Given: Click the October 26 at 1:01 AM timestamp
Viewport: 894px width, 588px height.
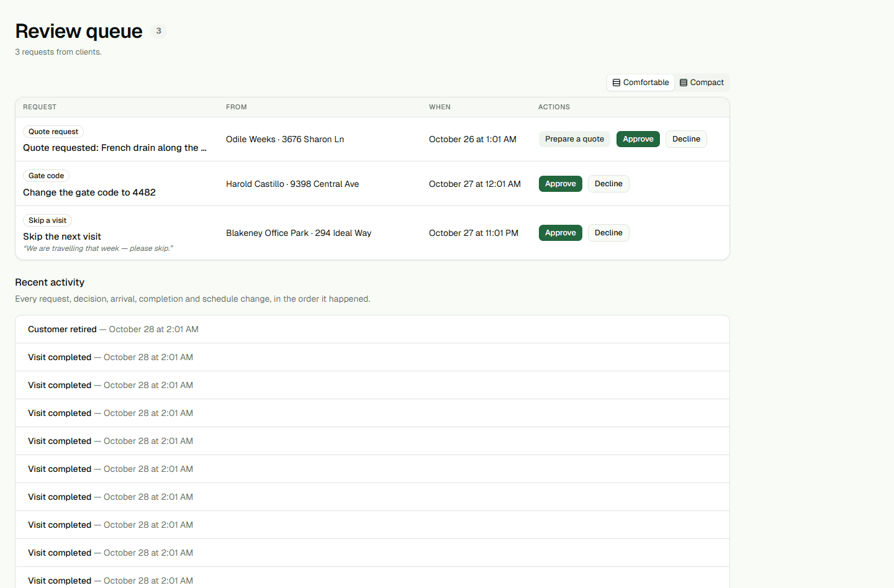Looking at the screenshot, I should (x=472, y=139).
